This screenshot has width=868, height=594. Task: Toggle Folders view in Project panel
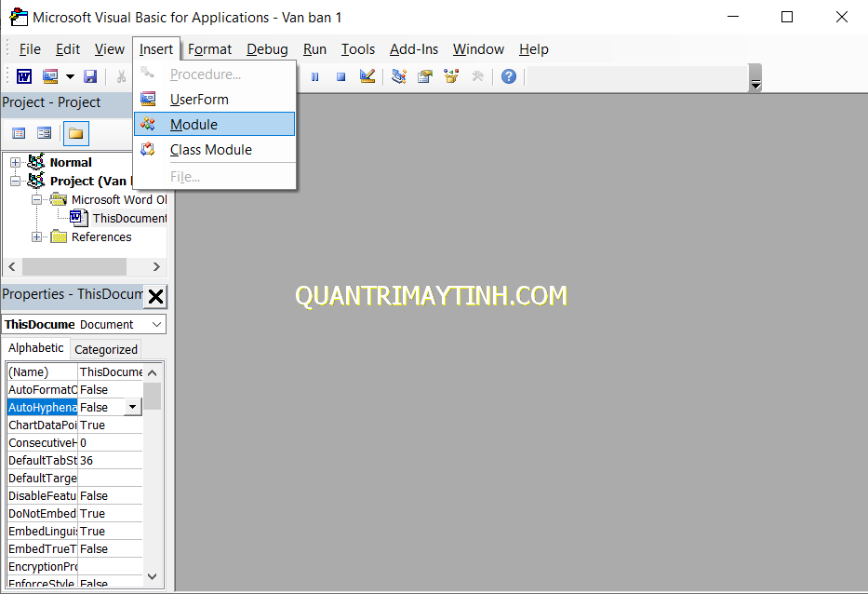(76, 133)
